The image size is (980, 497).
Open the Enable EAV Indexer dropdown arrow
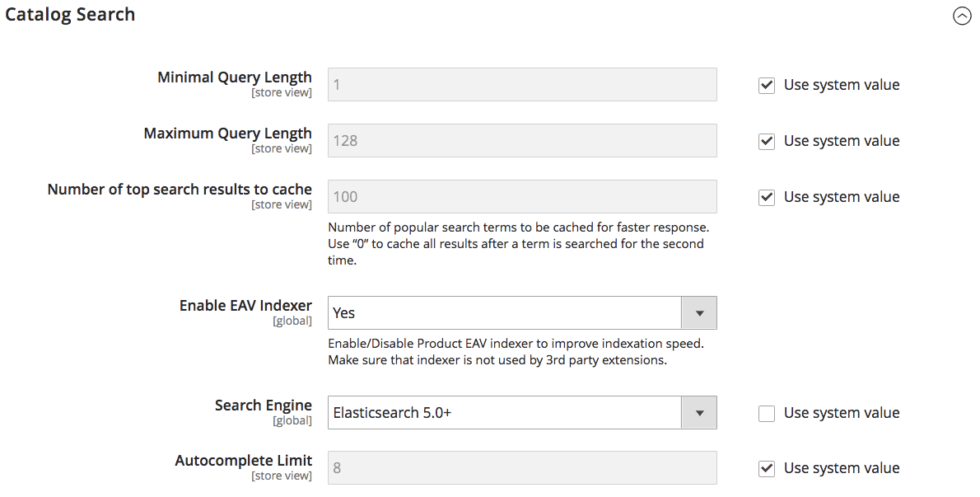(699, 312)
